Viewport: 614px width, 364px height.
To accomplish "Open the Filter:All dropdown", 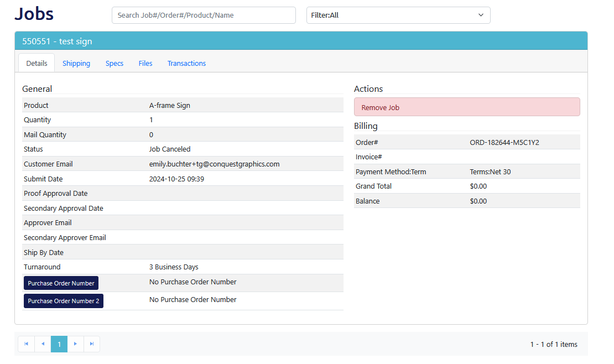I will tap(398, 15).
